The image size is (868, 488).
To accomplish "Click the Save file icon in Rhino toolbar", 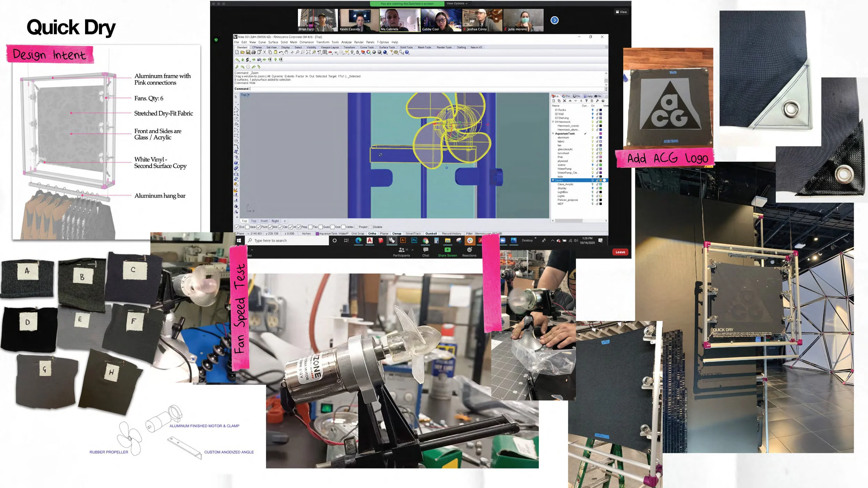I will coord(248,52).
